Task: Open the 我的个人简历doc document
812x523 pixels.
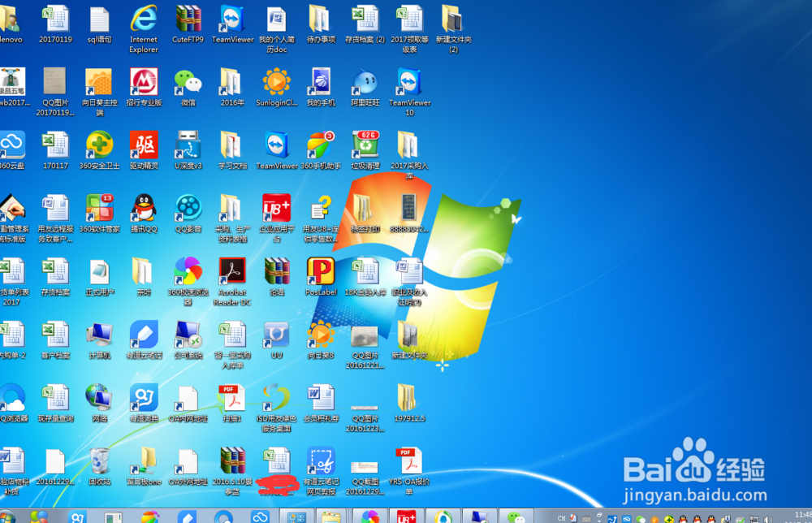Action: click(277, 29)
